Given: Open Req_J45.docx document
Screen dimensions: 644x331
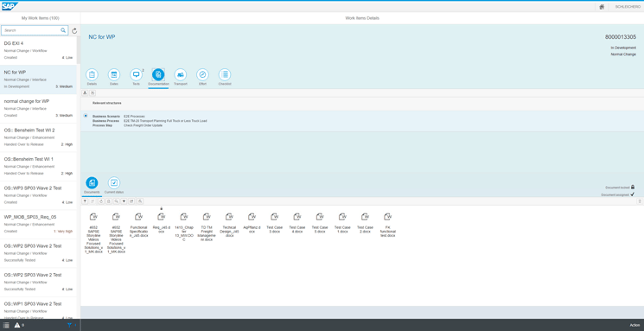Looking at the screenshot, I should click(161, 223).
